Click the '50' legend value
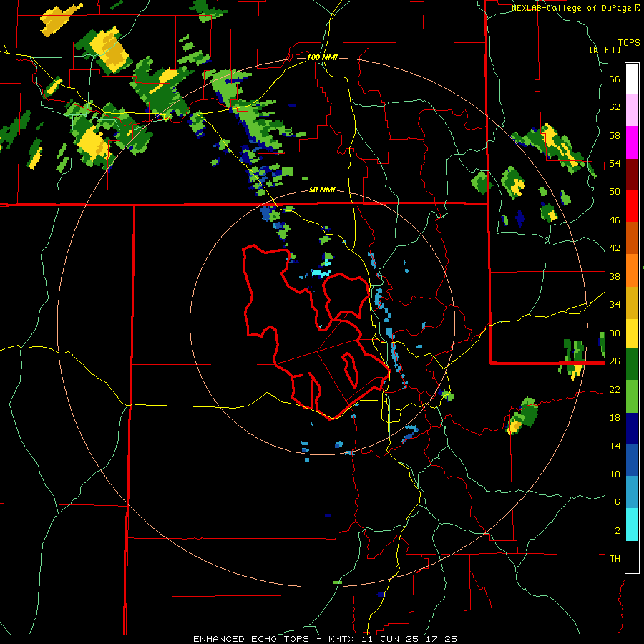 (615, 192)
